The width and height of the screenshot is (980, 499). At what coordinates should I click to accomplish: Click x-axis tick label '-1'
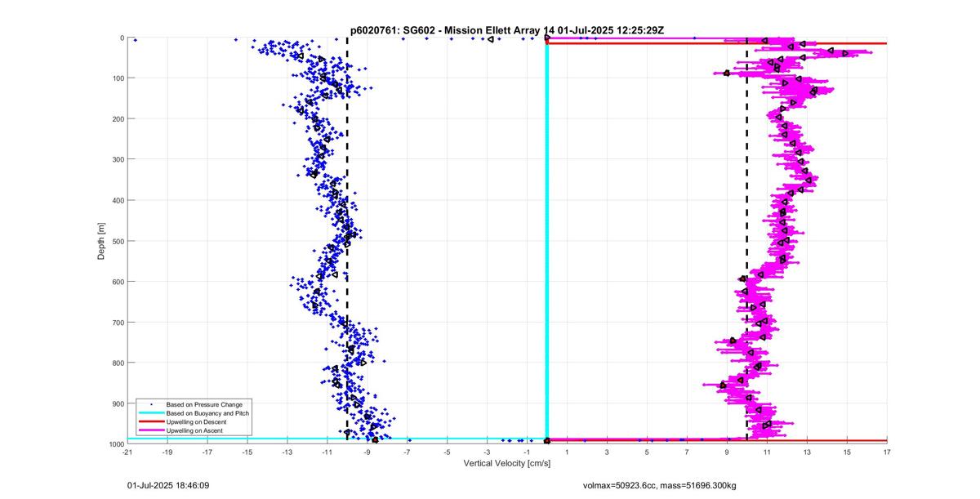[528, 452]
